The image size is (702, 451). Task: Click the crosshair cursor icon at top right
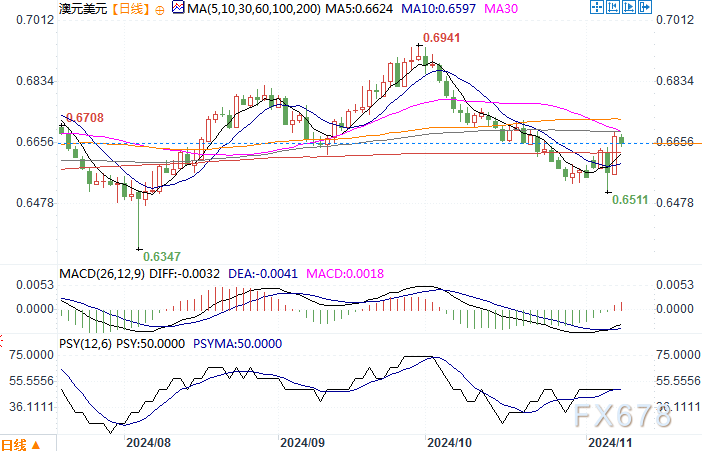point(597,7)
